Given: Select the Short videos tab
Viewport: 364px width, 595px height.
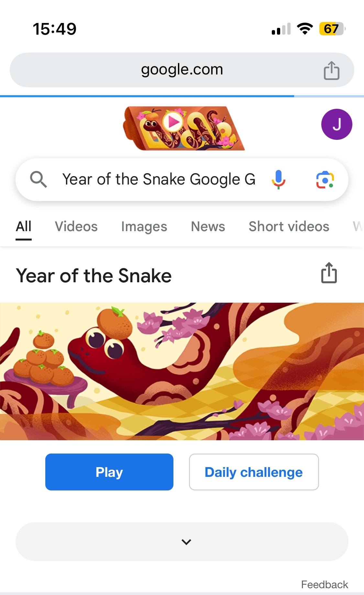Looking at the screenshot, I should (x=289, y=227).
